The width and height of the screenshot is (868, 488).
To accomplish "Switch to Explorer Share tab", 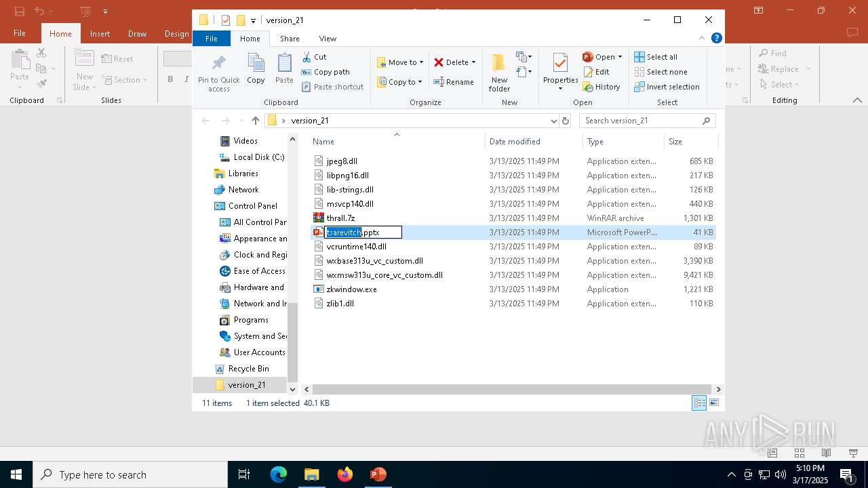I will point(290,39).
